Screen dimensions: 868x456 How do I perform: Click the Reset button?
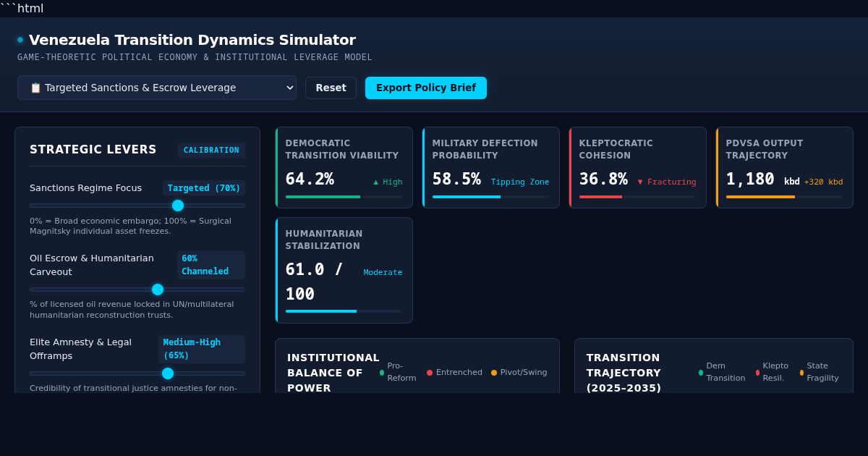point(331,88)
